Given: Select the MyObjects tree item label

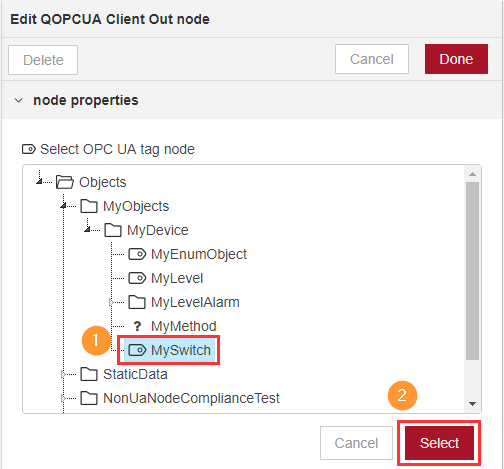Looking at the screenshot, I should (x=136, y=206).
